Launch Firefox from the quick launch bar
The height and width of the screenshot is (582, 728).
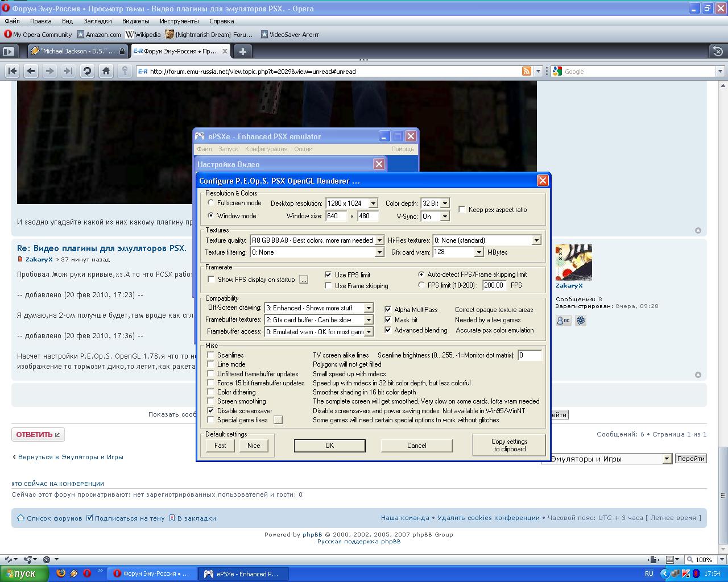point(61,573)
